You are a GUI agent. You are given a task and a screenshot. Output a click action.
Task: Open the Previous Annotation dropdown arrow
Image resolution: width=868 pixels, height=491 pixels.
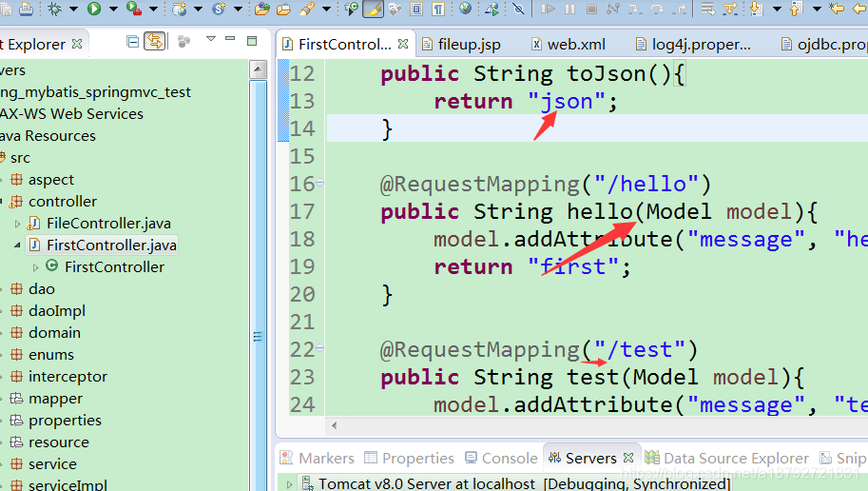coord(816,9)
